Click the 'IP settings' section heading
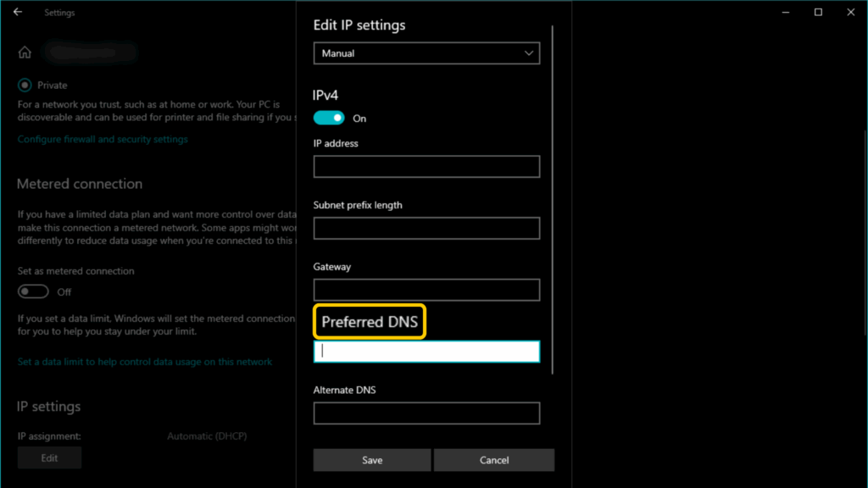The image size is (868, 488). pyautogui.click(x=48, y=407)
